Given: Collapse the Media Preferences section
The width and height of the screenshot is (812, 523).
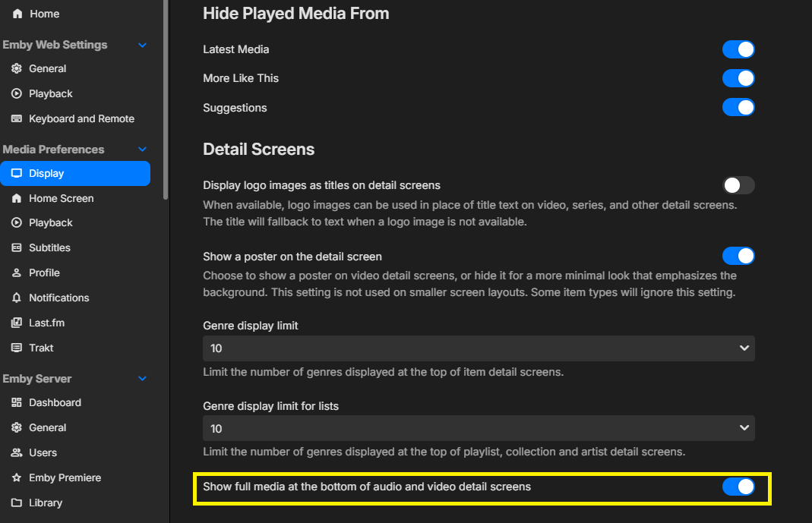Looking at the screenshot, I should 142,150.
